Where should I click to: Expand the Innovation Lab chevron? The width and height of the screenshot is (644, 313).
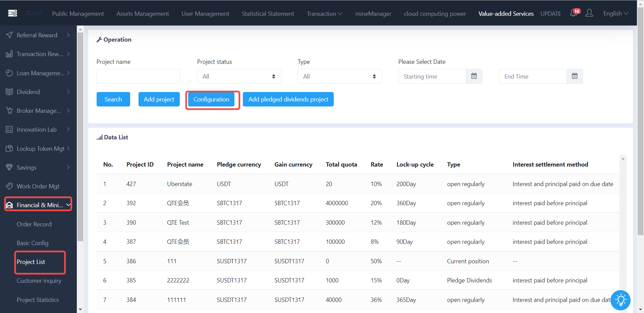point(68,129)
